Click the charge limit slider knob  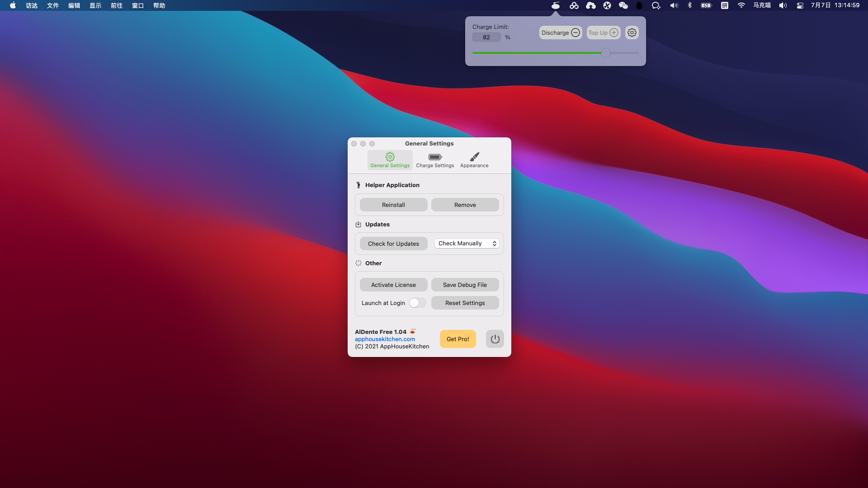[x=606, y=53]
